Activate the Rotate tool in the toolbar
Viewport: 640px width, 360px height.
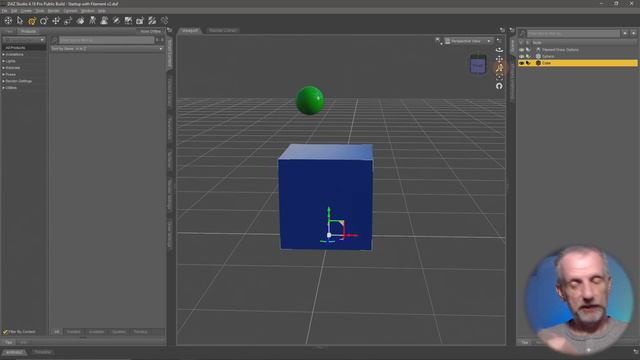[x=44, y=20]
